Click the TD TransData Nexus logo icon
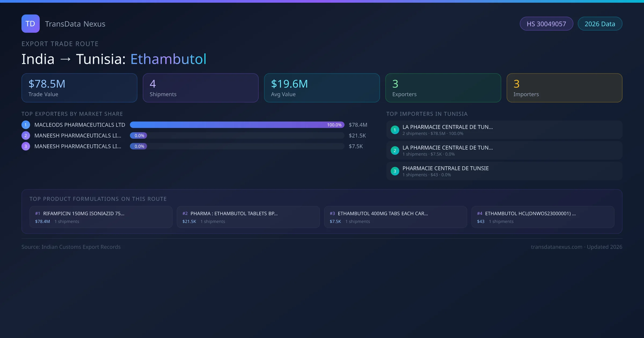The width and height of the screenshot is (644, 338). (30, 24)
